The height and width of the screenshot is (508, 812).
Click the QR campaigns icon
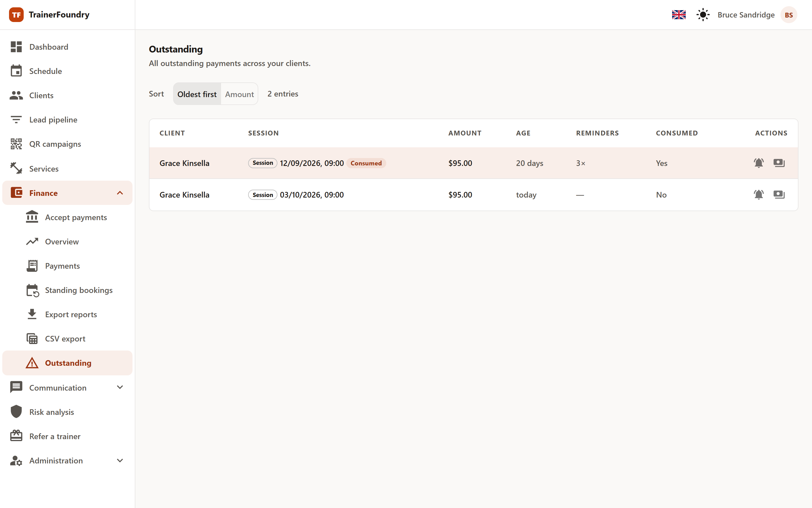coord(16,144)
